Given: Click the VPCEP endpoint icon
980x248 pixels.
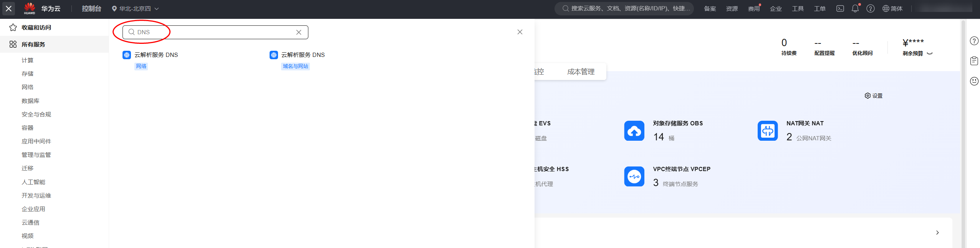Looking at the screenshot, I should pos(634,176).
